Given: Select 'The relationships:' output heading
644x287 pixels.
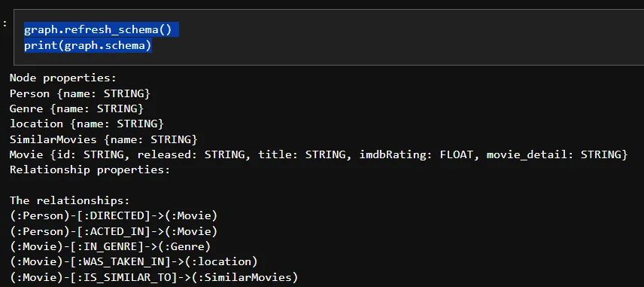Looking at the screenshot, I should (70, 201).
